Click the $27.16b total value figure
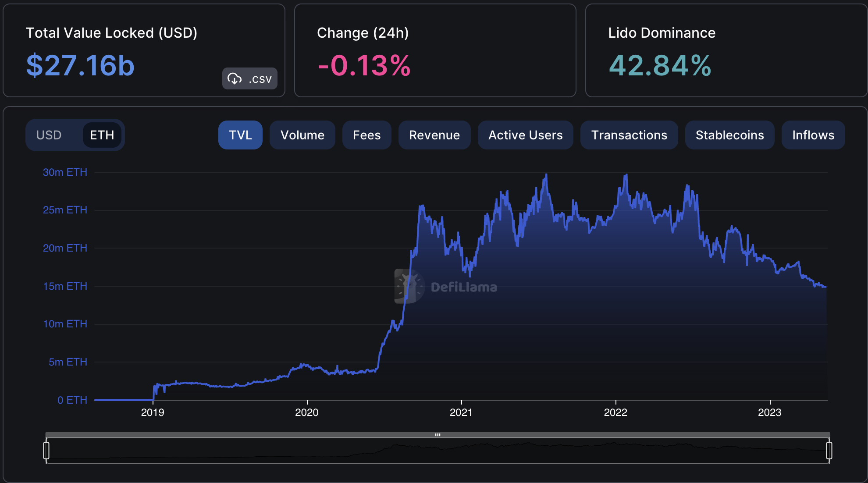Screen dimensions: 868x483 point(80,66)
